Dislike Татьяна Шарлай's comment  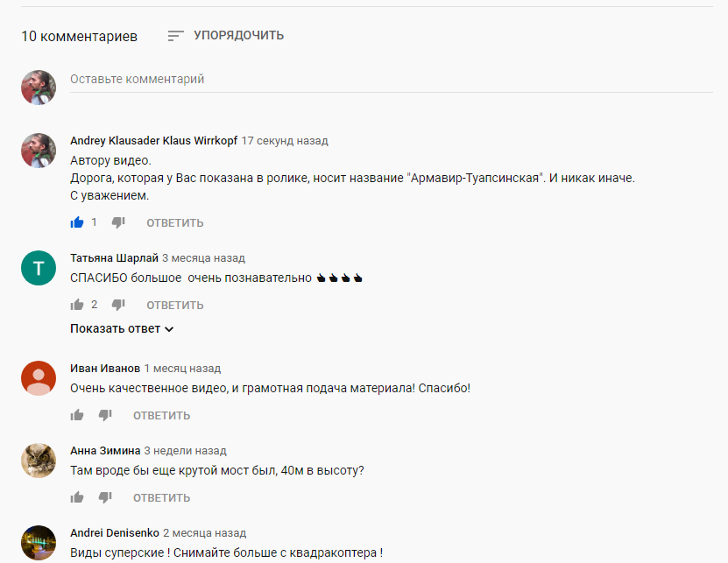[118, 306]
